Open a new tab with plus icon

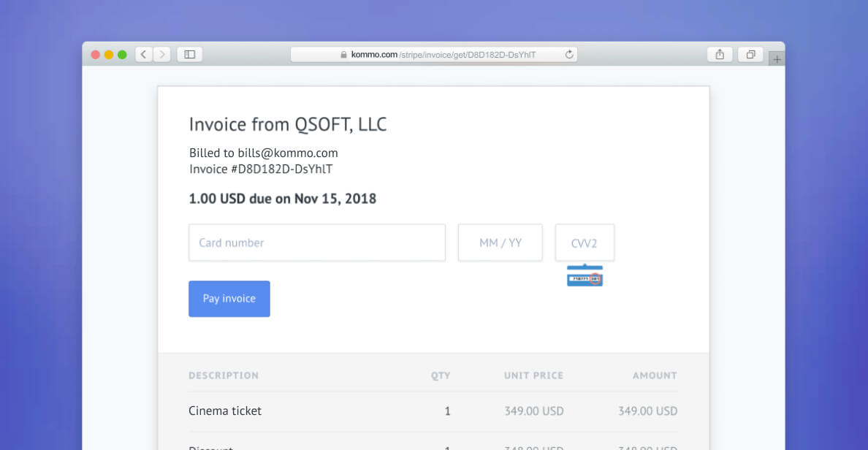(777, 58)
